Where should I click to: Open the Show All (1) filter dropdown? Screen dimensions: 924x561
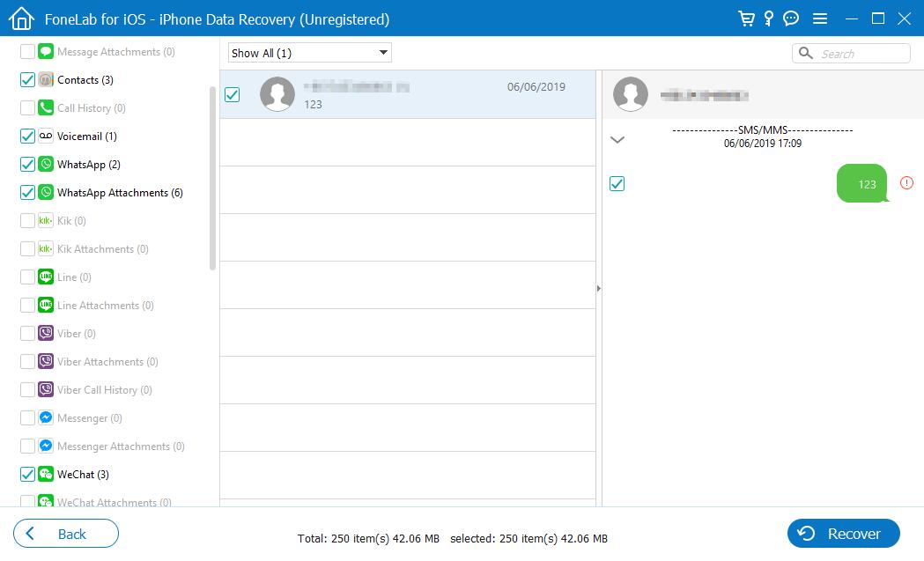[x=310, y=53]
